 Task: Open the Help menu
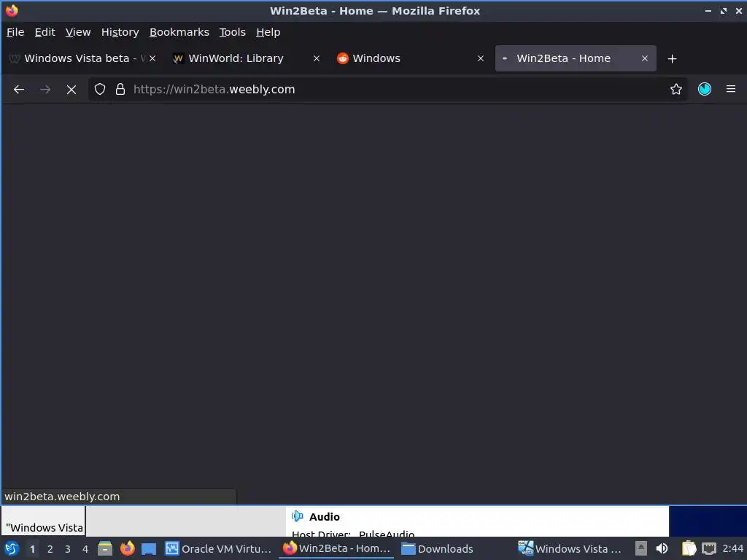pyautogui.click(x=268, y=32)
